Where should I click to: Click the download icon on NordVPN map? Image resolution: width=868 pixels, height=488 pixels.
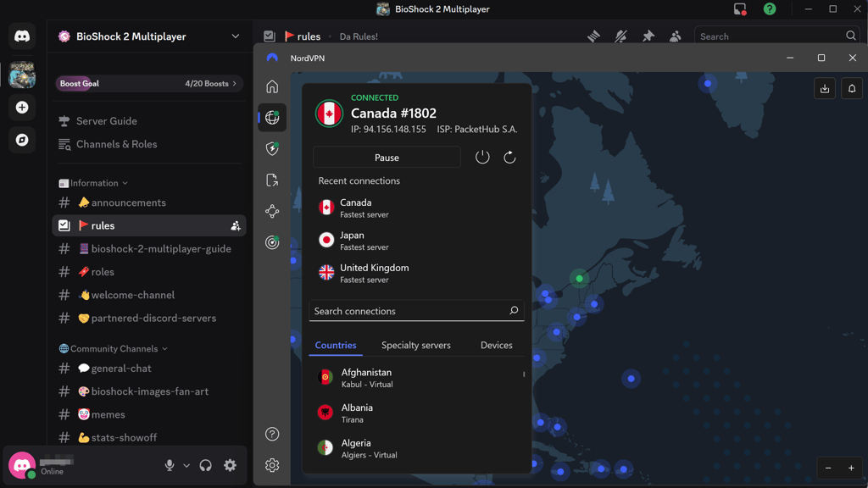(824, 88)
